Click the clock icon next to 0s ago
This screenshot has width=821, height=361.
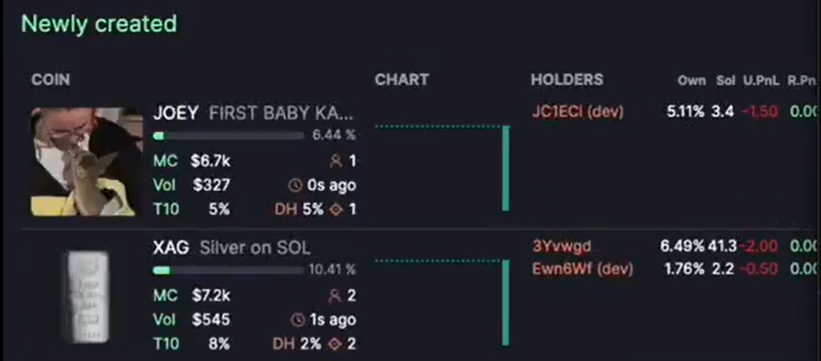(x=295, y=185)
